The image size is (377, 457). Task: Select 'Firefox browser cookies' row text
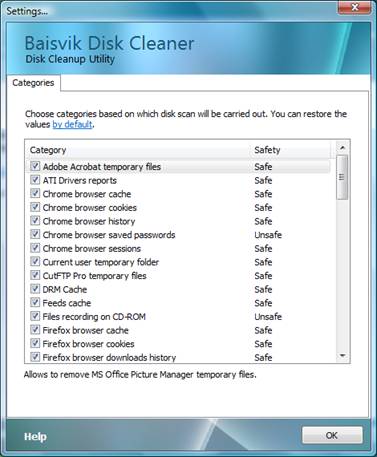(x=88, y=344)
